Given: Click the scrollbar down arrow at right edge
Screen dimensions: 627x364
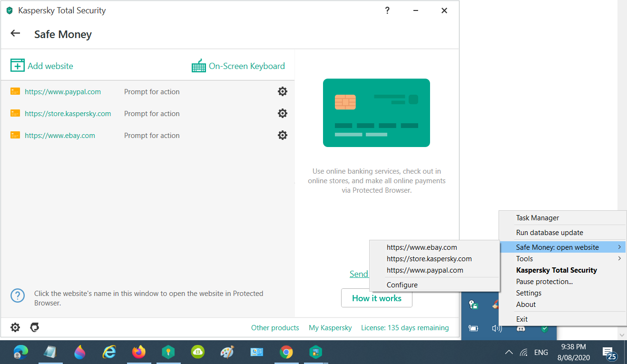Looking at the screenshot, I should click(622, 335).
